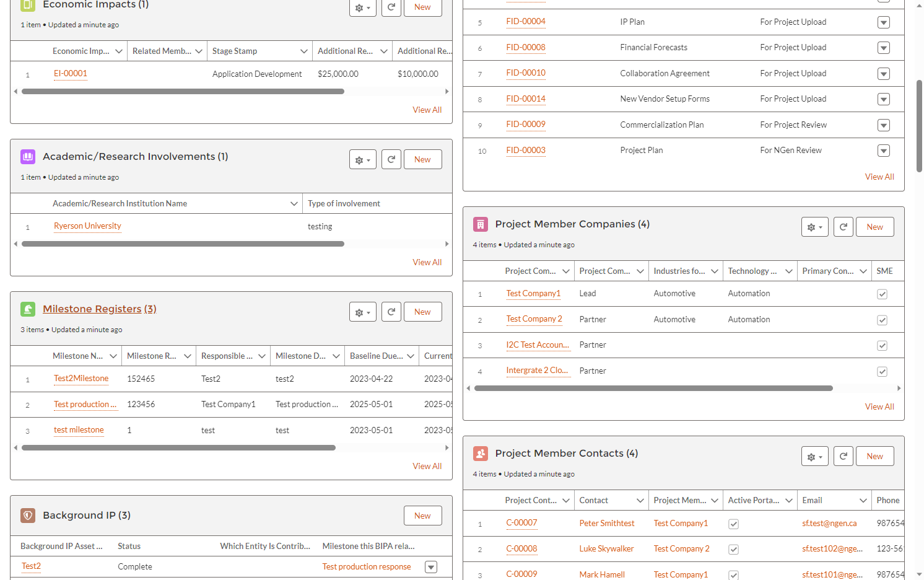
Task: Open gear settings for Academic/Research Involvements
Action: [x=363, y=159]
